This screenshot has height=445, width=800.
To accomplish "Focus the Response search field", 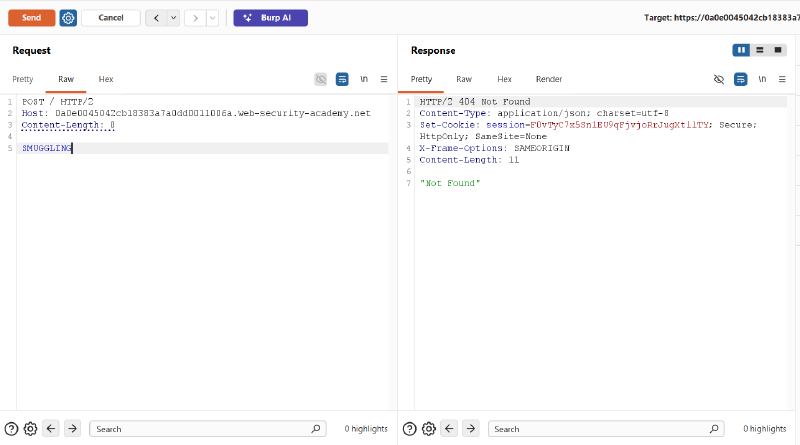I will (x=606, y=429).
